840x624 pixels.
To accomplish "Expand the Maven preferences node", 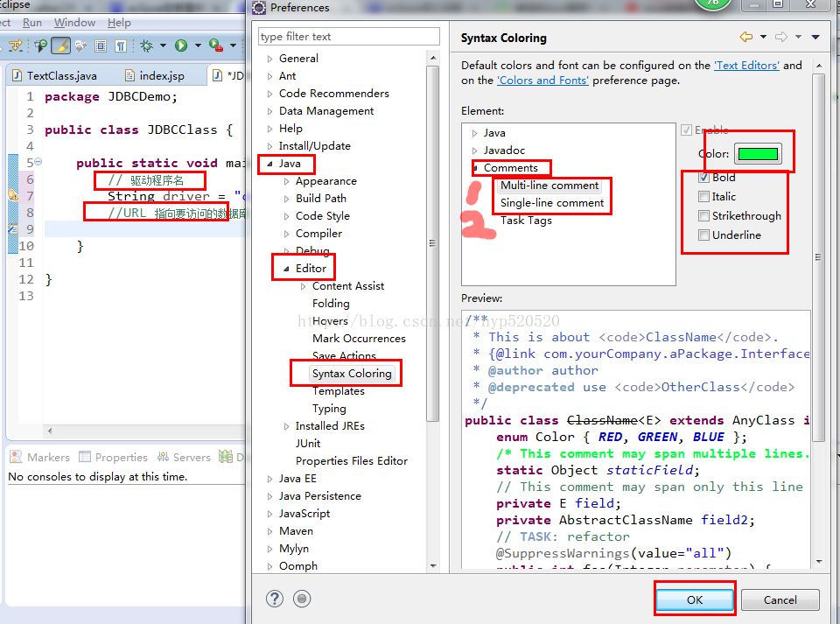I will [269, 531].
